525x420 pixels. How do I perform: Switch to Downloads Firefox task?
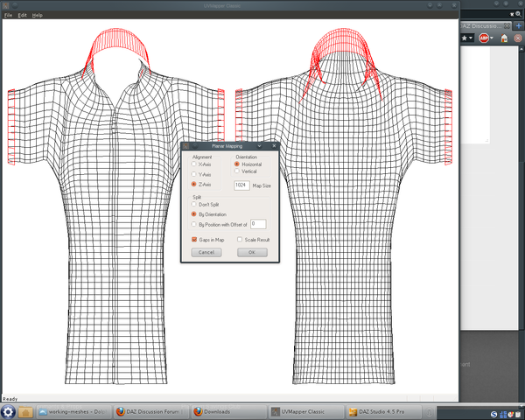click(x=229, y=411)
